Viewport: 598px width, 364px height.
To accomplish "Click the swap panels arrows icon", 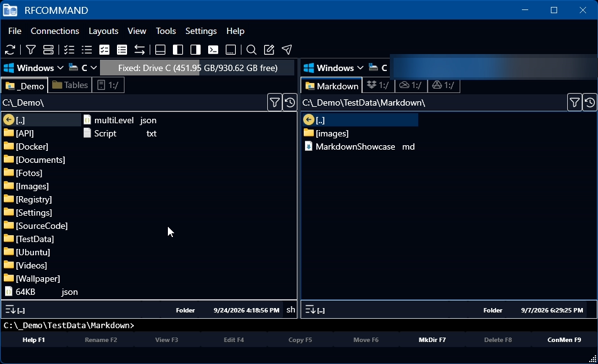I will point(140,50).
